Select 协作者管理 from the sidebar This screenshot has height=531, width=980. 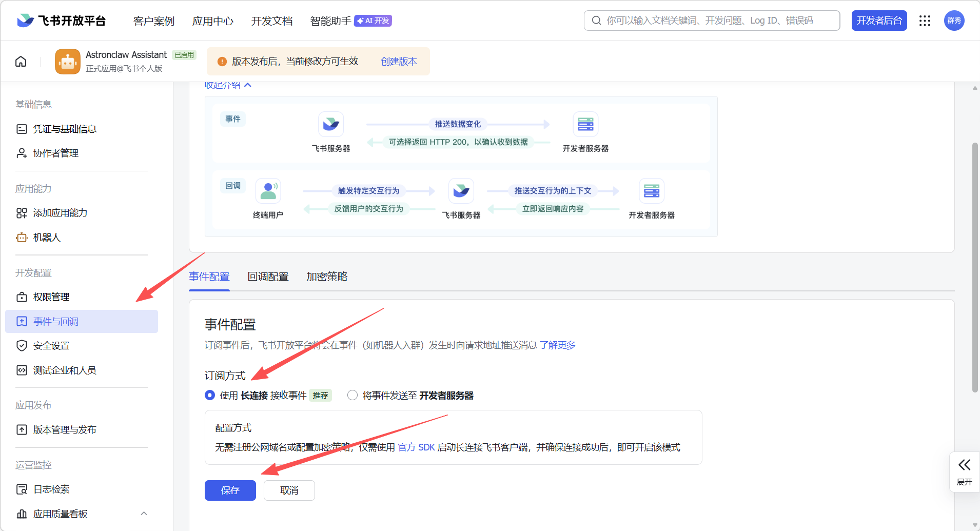pyautogui.click(x=55, y=153)
